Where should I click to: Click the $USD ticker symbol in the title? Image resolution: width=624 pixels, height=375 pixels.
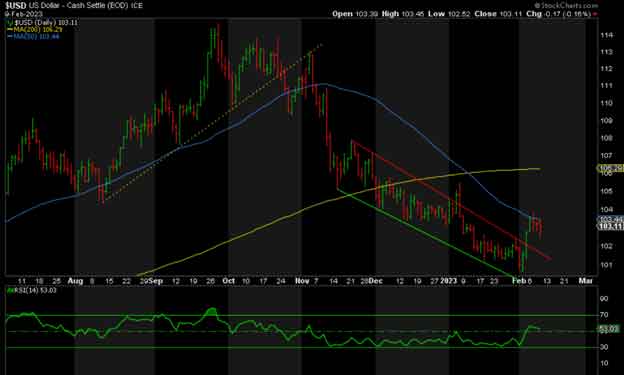pyautogui.click(x=16, y=6)
